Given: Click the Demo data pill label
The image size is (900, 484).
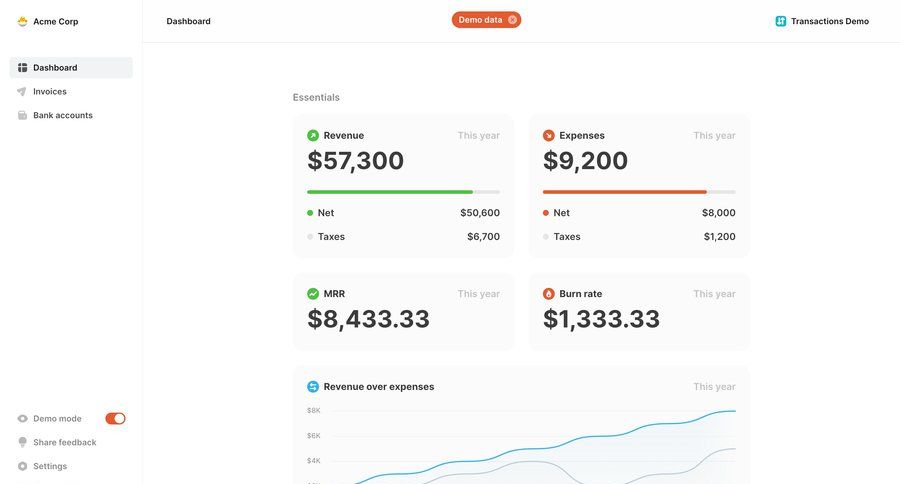Looking at the screenshot, I should [x=480, y=20].
